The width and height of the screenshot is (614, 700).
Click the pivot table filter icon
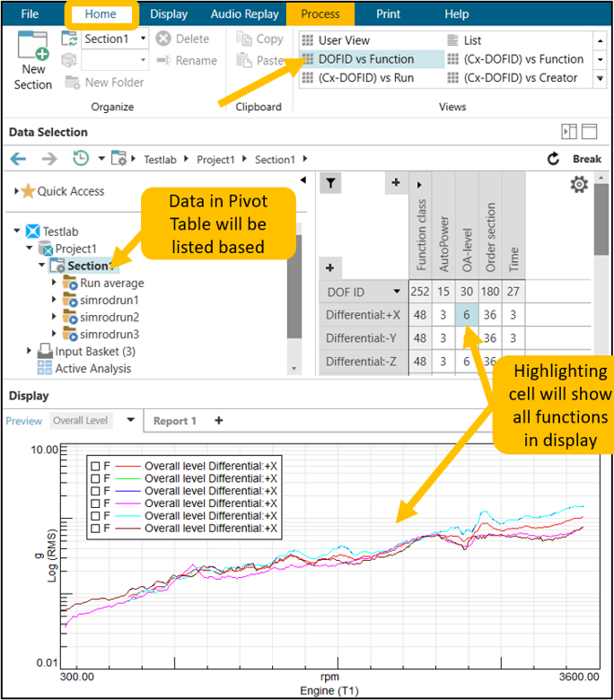[x=331, y=184]
